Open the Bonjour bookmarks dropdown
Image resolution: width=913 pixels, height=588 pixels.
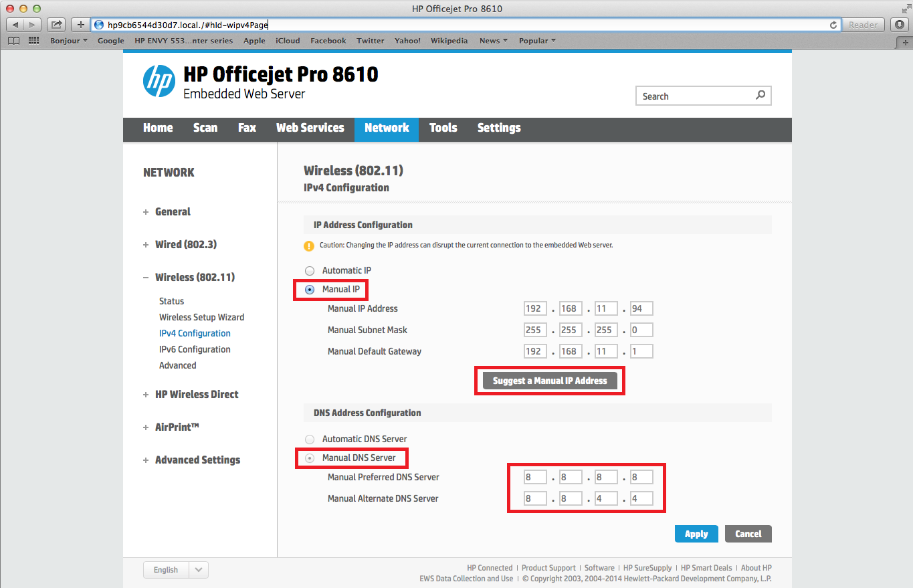click(x=69, y=41)
